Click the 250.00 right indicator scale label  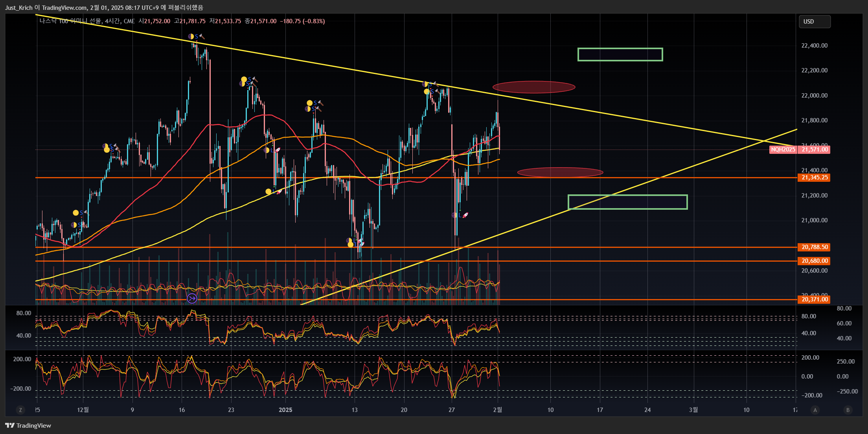point(846,362)
